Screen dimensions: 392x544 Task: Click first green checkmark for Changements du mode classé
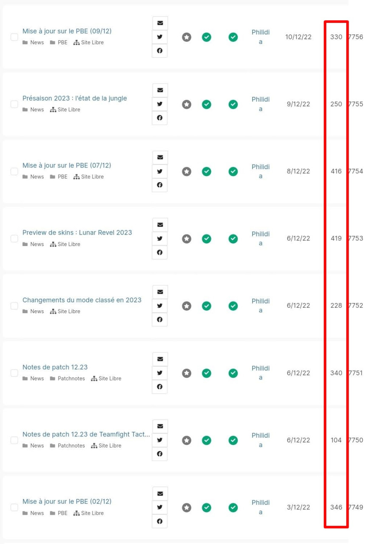(207, 306)
